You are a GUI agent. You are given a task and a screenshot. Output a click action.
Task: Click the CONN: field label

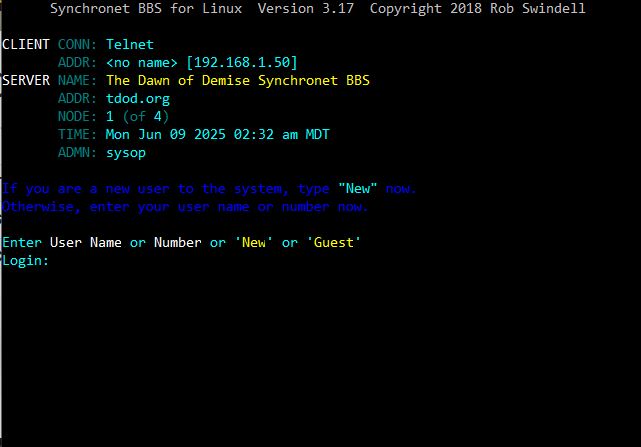pyautogui.click(x=77, y=44)
